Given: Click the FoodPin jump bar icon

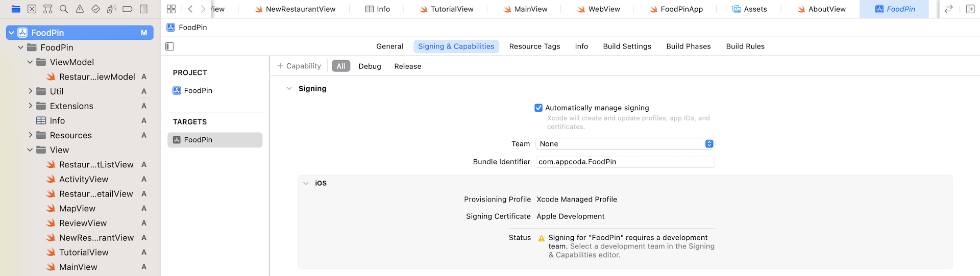Looking at the screenshot, I should (170, 28).
